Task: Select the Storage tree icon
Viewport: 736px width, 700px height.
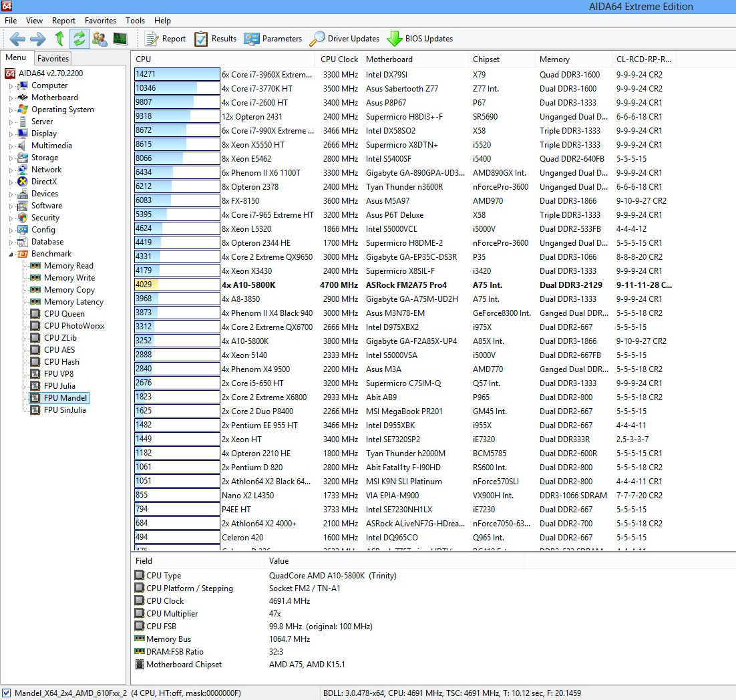Action: (x=22, y=158)
